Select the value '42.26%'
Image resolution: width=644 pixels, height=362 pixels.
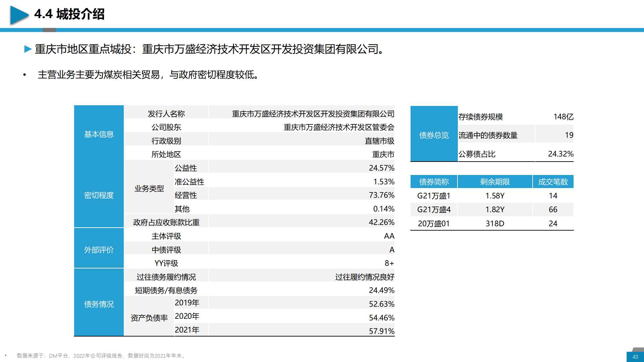point(382,222)
